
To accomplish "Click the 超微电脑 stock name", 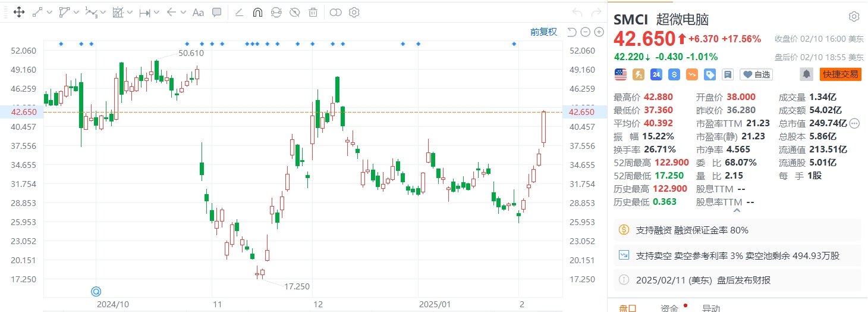I will 683,19.
